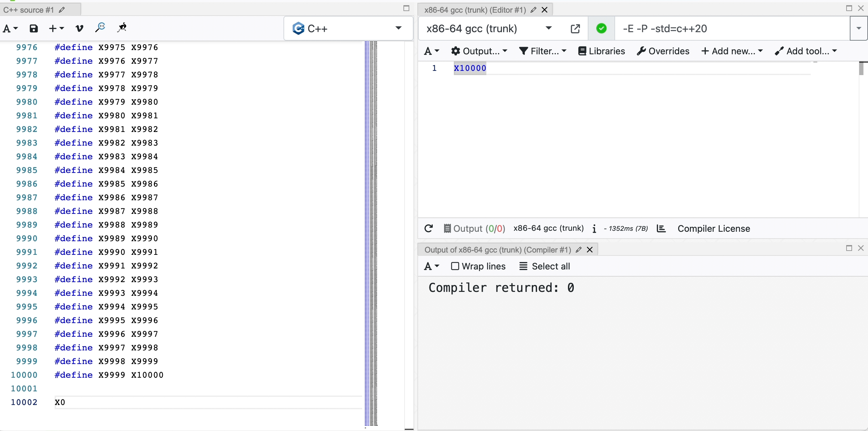View the output statistics chart
Viewport: 868px width, 431px height.
661,229
